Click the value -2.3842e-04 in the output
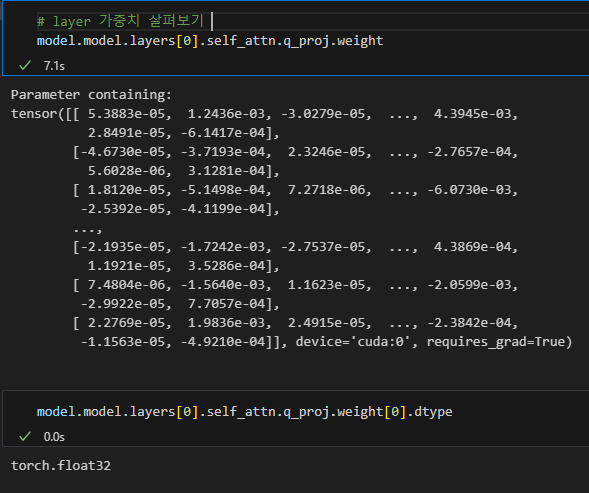The height and width of the screenshot is (493, 589). click(469, 323)
